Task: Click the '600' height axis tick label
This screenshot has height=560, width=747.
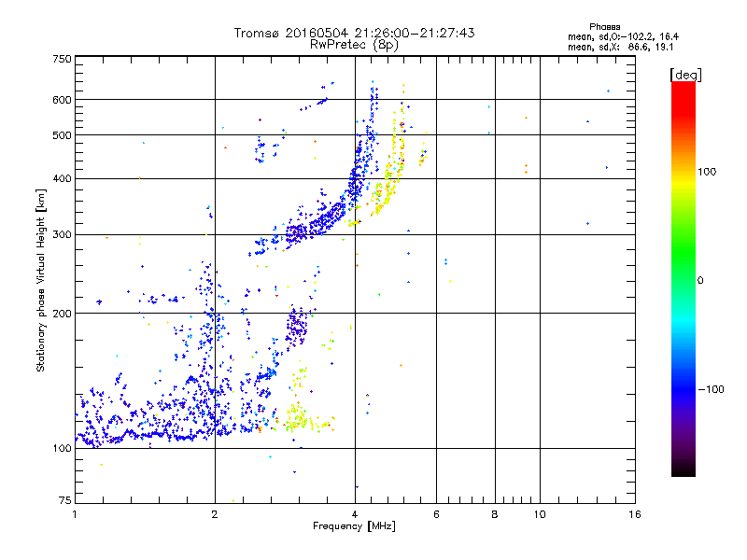Action: point(62,100)
